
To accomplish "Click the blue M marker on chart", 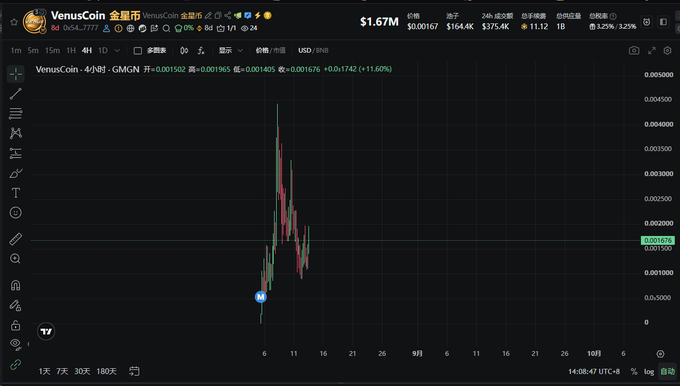I will pyautogui.click(x=260, y=297).
